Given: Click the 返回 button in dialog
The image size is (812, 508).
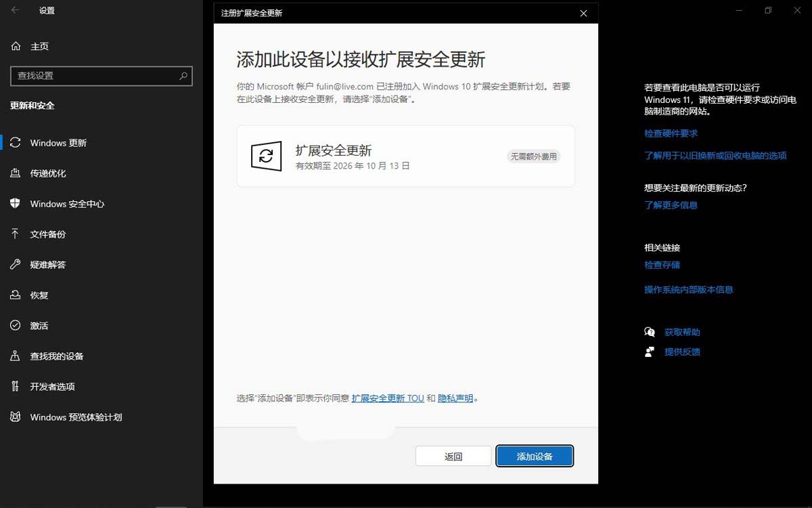Looking at the screenshot, I should tap(453, 457).
